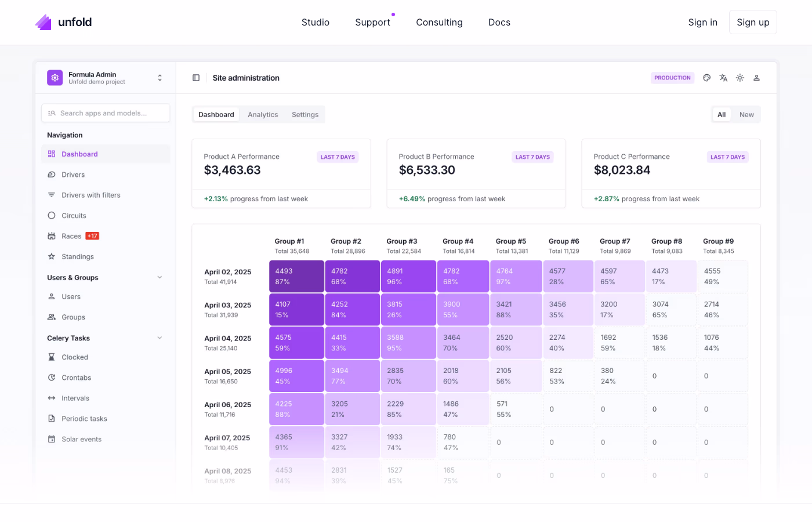Click the PRODUCTION environment badge

672,78
